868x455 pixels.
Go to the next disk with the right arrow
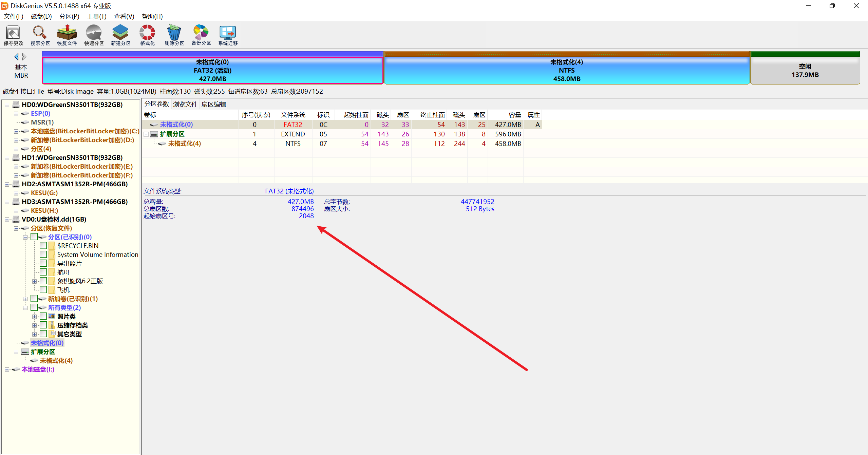click(24, 57)
